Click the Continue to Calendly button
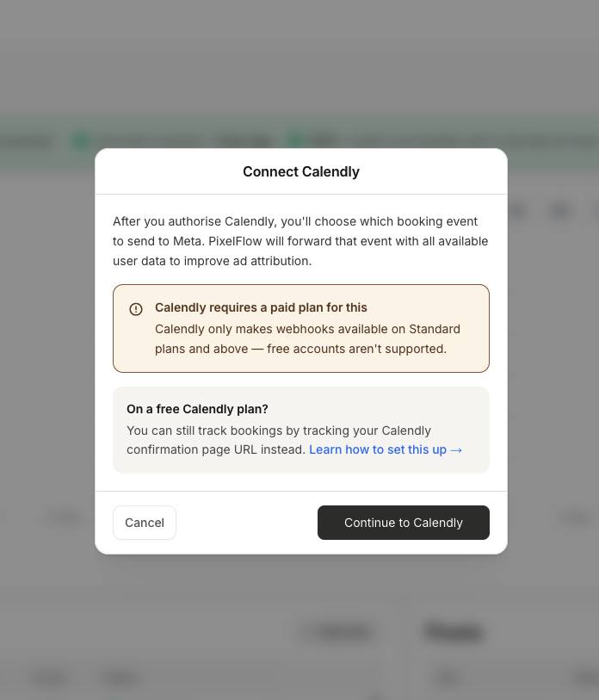This screenshot has height=700, width=599. tap(403, 523)
